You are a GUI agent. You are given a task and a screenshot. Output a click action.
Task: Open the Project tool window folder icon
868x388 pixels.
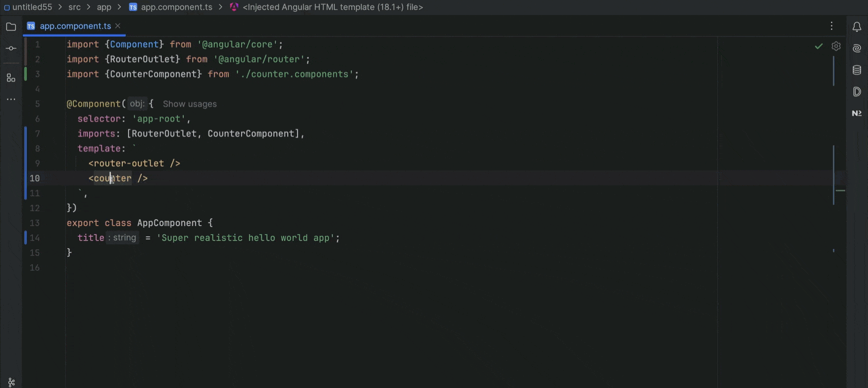(11, 26)
